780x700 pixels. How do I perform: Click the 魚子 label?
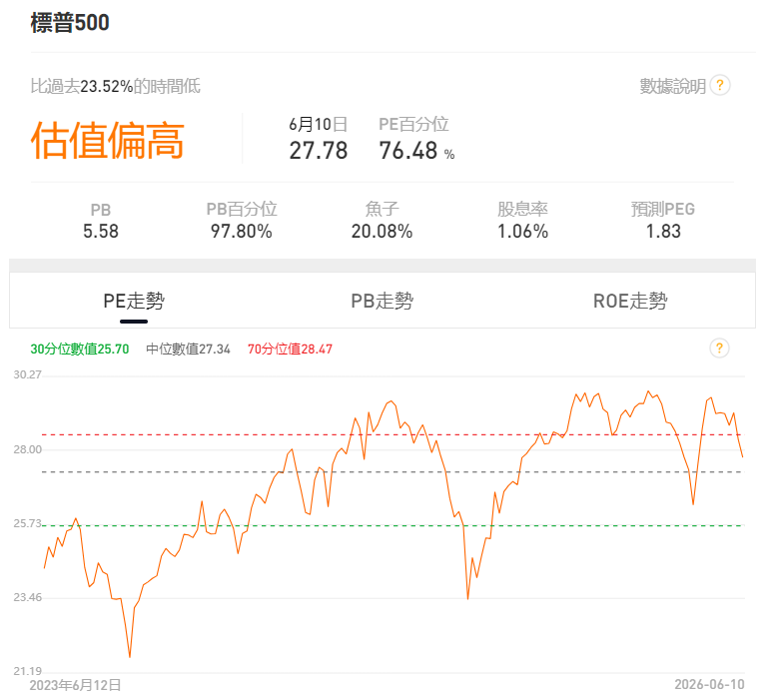[383, 209]
